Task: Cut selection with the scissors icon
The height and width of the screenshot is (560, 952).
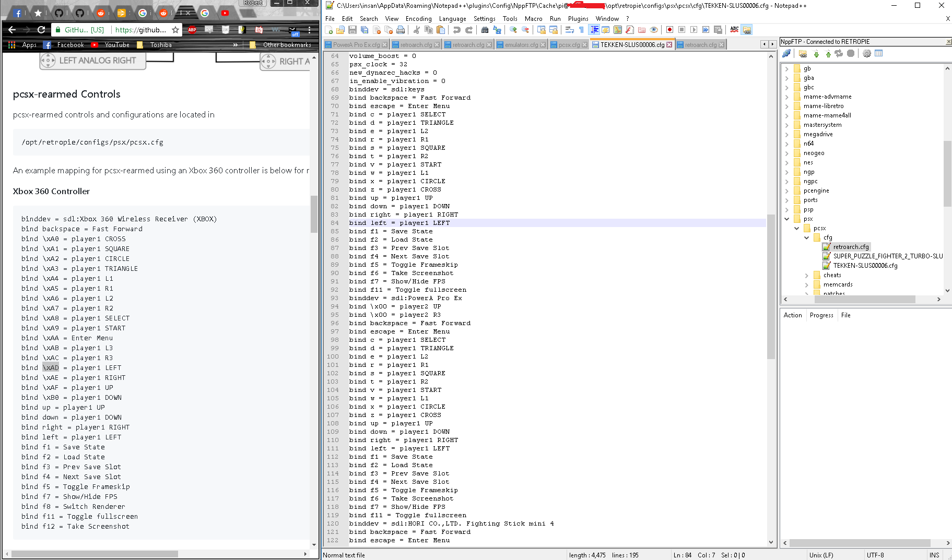Action: pyautogui.click(x=417, y=30)
